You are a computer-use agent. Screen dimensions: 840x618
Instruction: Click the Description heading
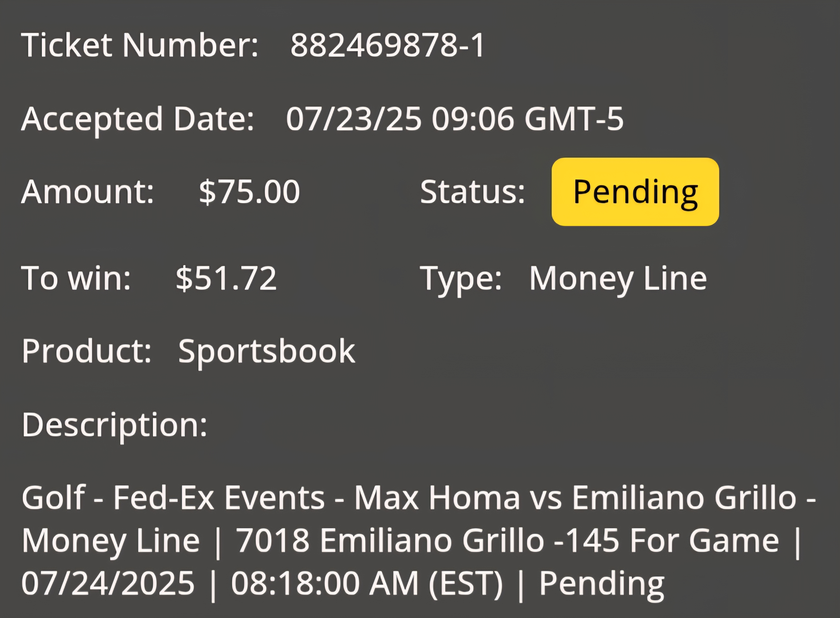pyautogui.click(x=114, y=425)
